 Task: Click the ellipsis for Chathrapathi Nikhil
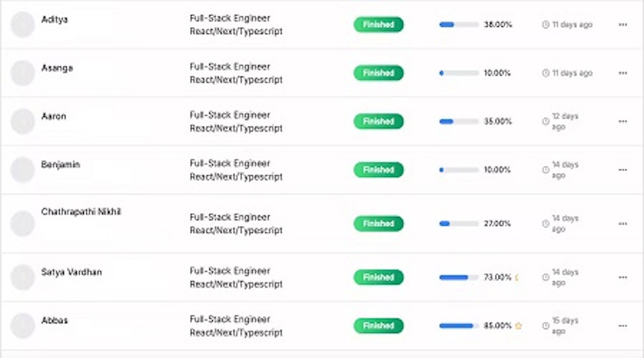[x=623, y=223]
